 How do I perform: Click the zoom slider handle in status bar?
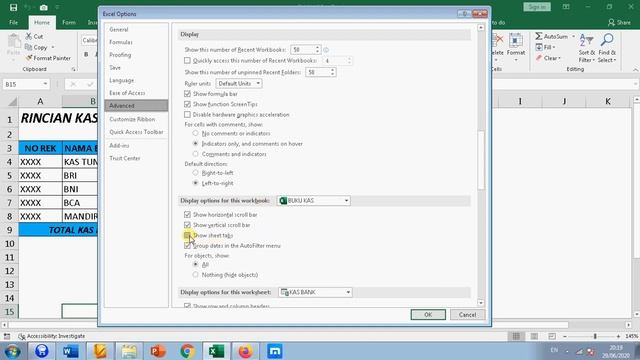point(595,336)
